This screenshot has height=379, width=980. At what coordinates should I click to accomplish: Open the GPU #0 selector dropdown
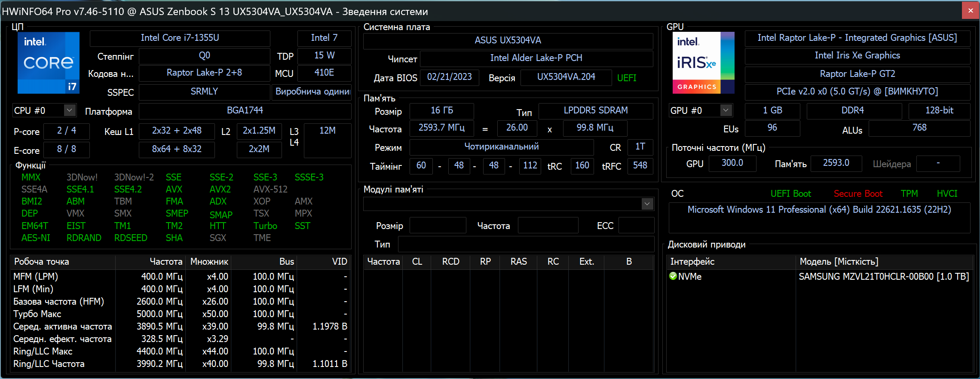pyautogui.click(x=726, y=110)
